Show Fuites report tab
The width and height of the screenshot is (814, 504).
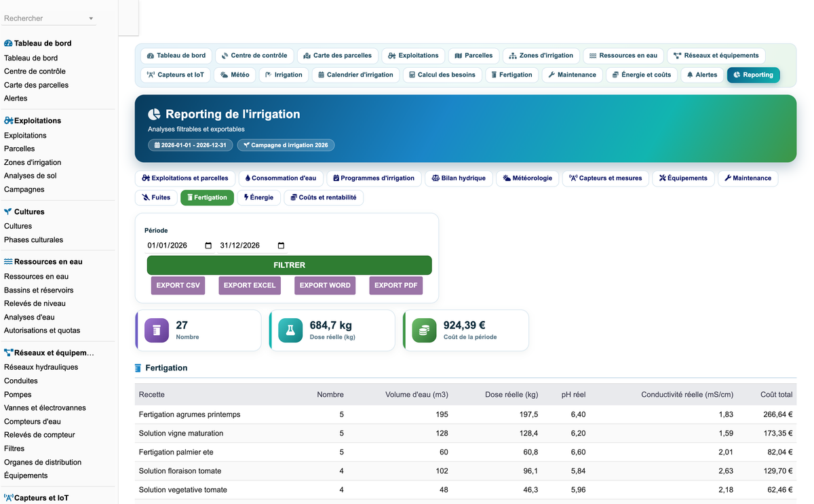(156, 197)
